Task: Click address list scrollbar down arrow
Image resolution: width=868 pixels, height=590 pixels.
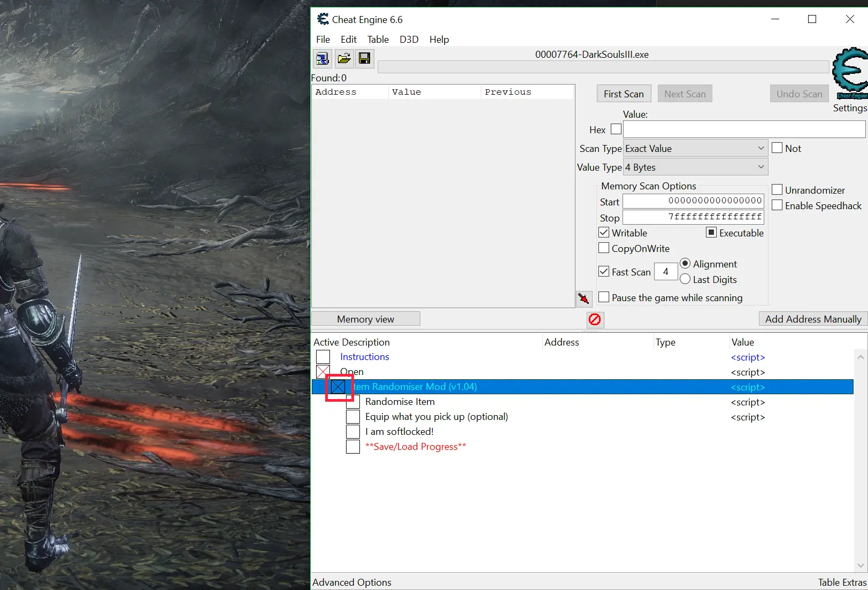Action: (861, 565)
